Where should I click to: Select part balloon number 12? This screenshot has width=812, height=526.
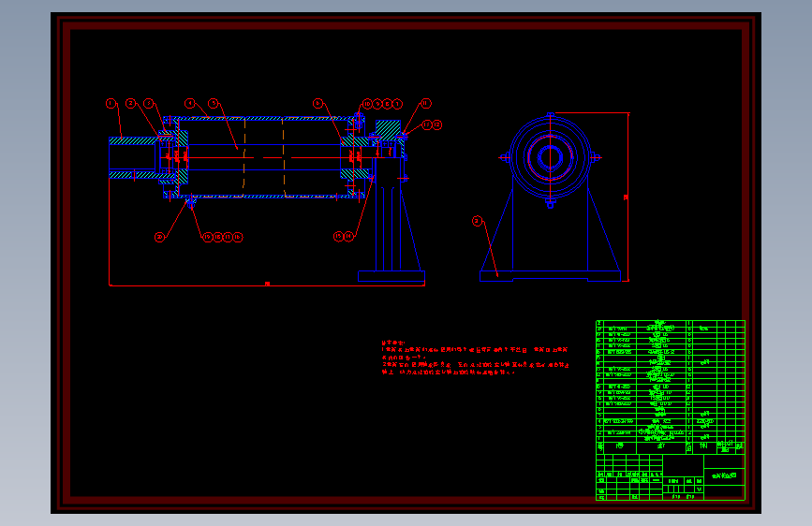click(x=437, y=124)
